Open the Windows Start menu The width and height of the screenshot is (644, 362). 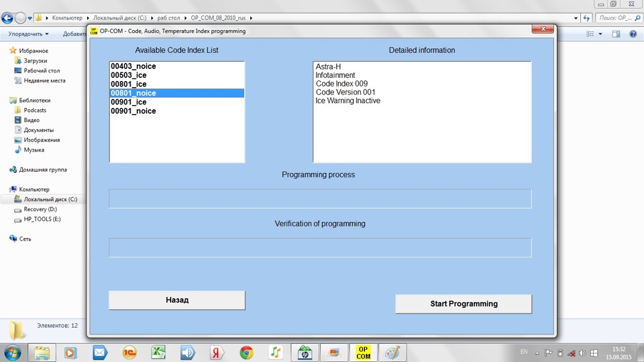12,353
